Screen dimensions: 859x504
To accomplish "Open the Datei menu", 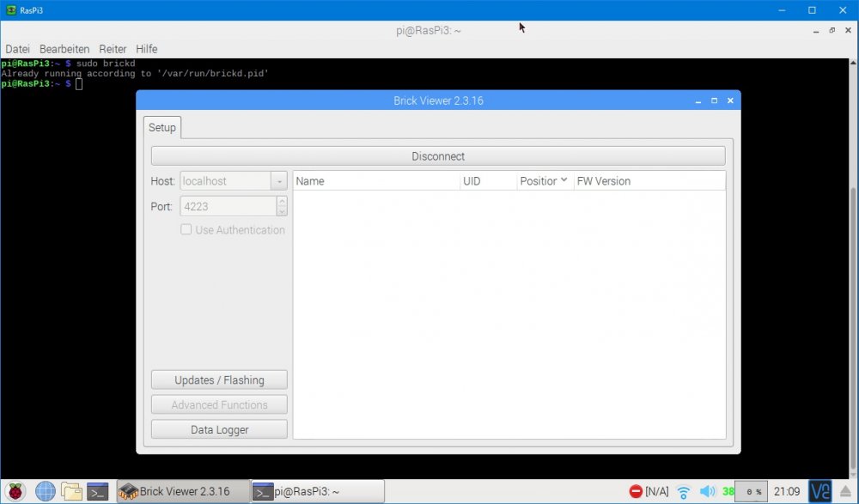I will click(x=17, y=49).
